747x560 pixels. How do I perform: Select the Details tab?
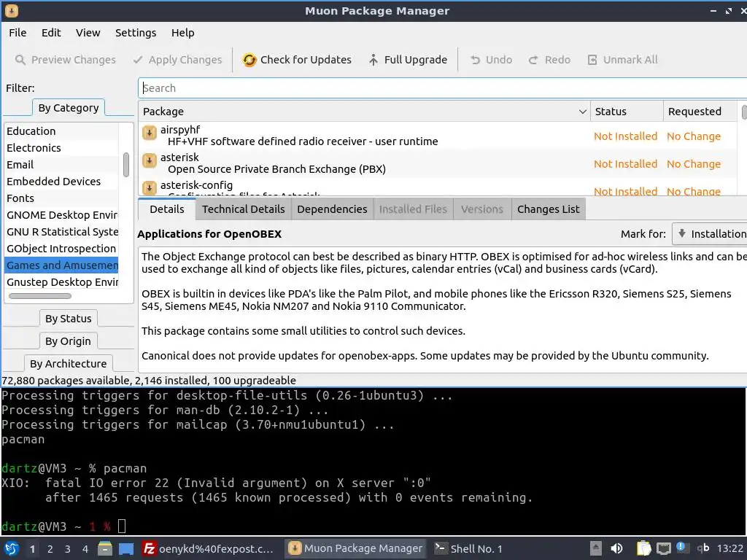(x=167, y=209)
